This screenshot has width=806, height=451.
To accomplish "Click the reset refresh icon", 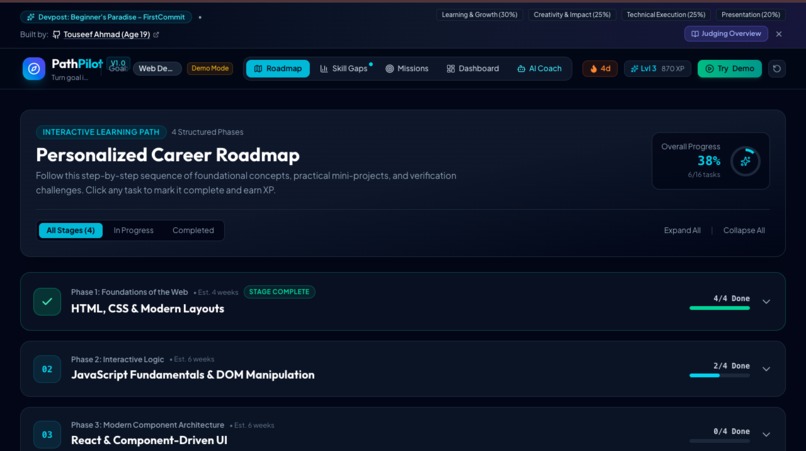I will [777, 68].
